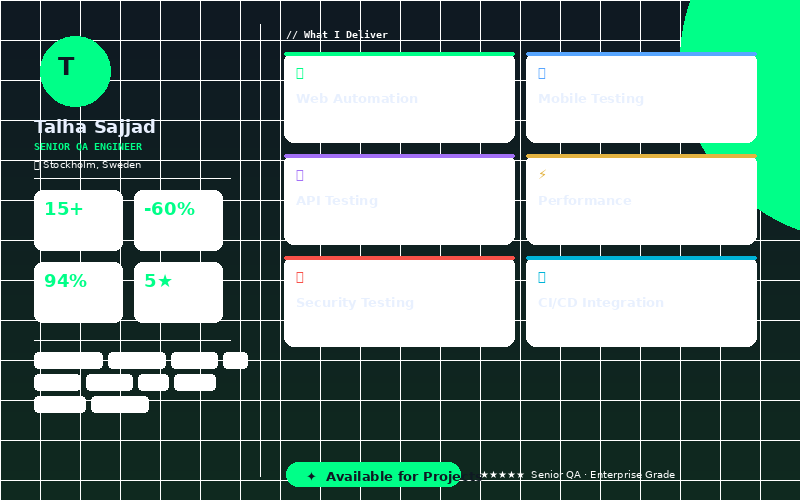Click the "94%" stat value
Image resolution: width=800 pixels, height=500 pixels.
click(x=65, y=281)
